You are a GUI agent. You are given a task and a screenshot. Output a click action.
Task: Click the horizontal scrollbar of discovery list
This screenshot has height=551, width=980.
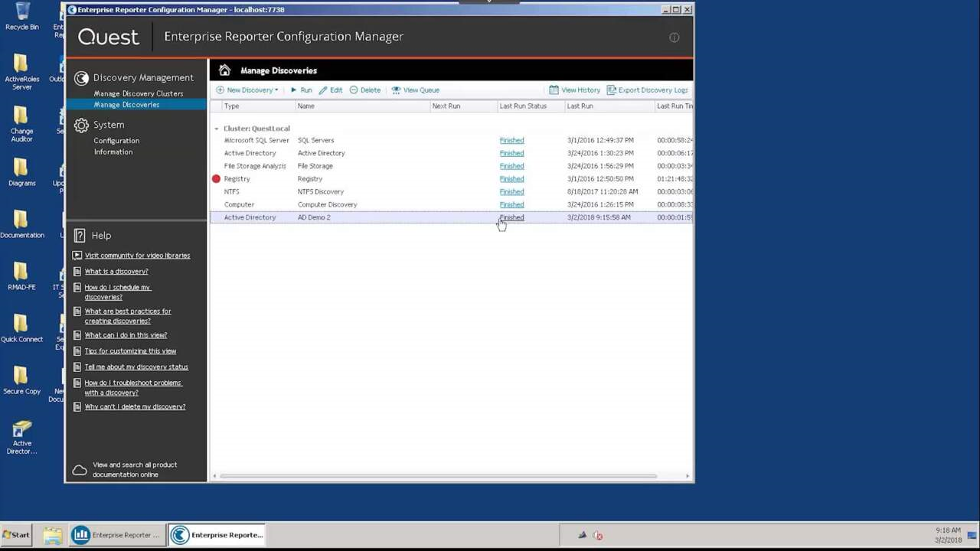point(438,476)
